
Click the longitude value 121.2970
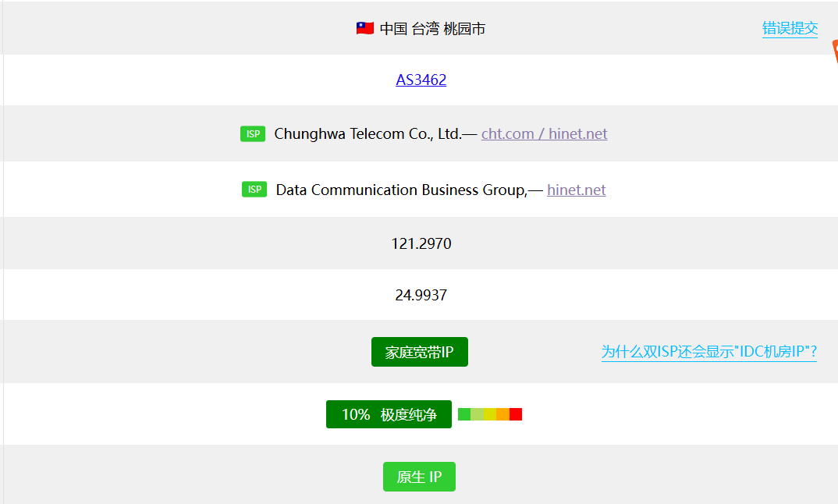pyautogui.click(x=421, y=243)
